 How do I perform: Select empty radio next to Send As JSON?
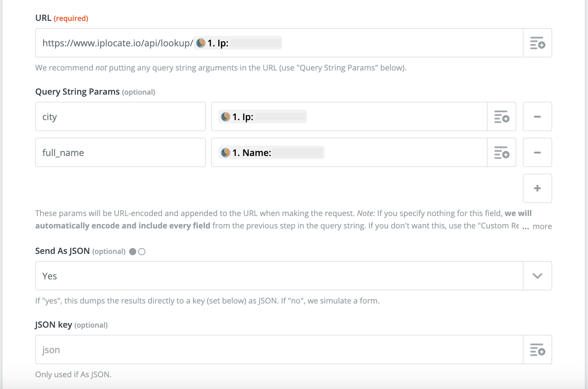pyautogui.click(x=142, y=252)
